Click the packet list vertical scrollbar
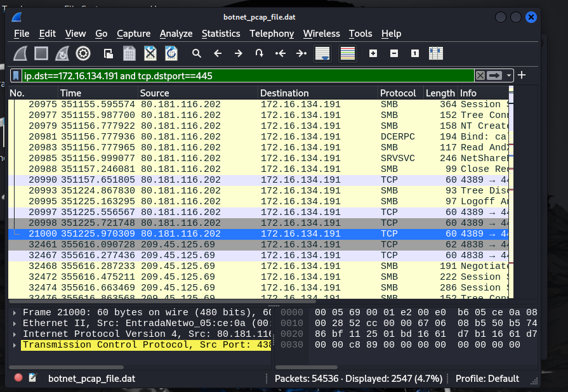The height and width of the screenshot is (392, 568). [510, 190]
